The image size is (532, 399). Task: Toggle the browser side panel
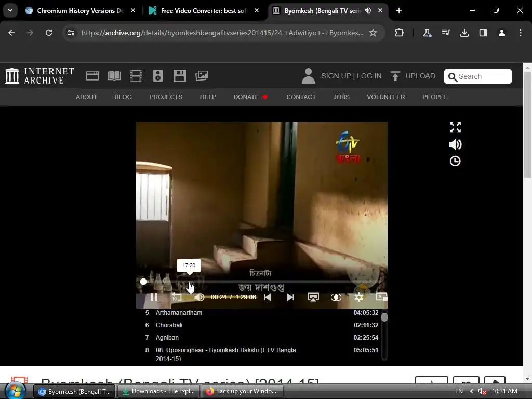(x=483, y=33)
